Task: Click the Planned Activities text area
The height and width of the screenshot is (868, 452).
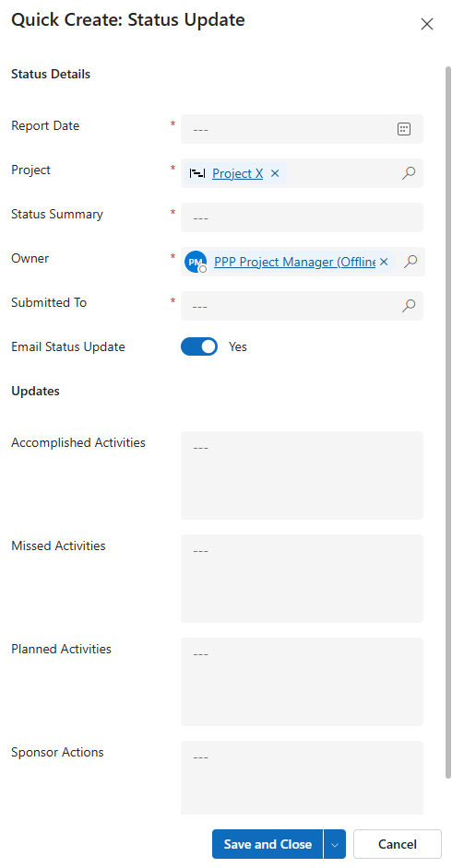Action: [302, 682]
